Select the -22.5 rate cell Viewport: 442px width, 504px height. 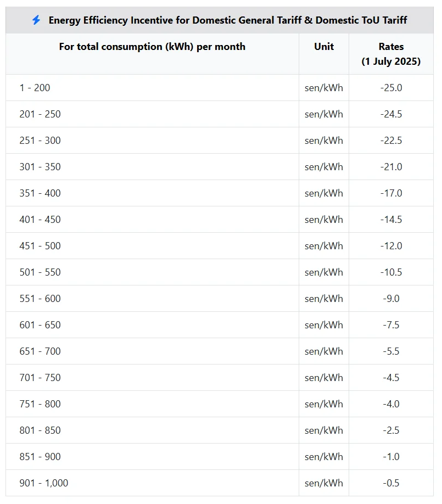coord(391,141)
